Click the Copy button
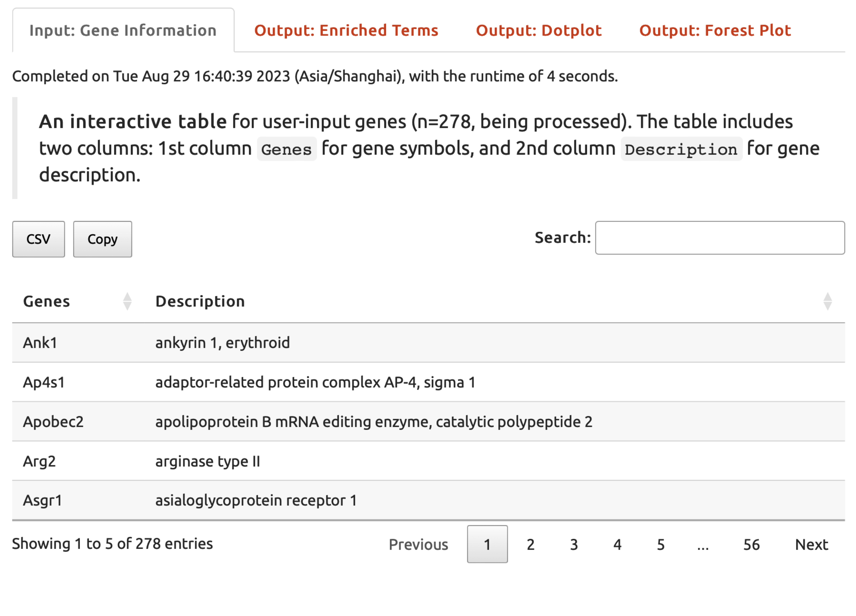Viewport: 856px width, 616px height. point(103,239)
